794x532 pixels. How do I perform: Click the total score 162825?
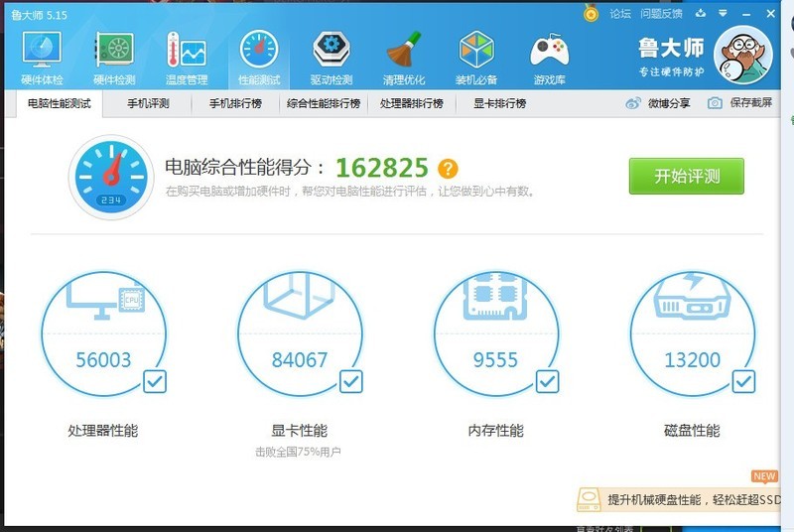tap(382, 168)
